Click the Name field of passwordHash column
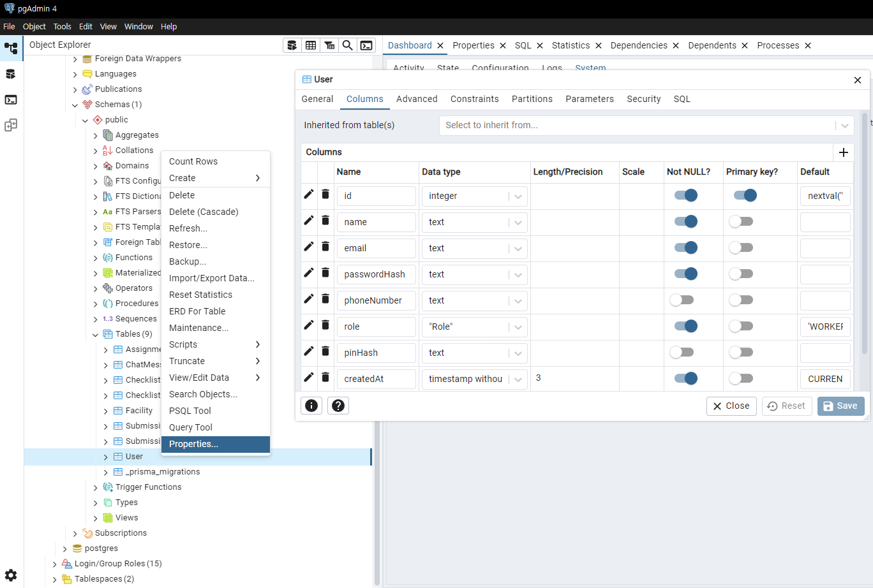This screenshot has height=588, width=873. point(377,274)
